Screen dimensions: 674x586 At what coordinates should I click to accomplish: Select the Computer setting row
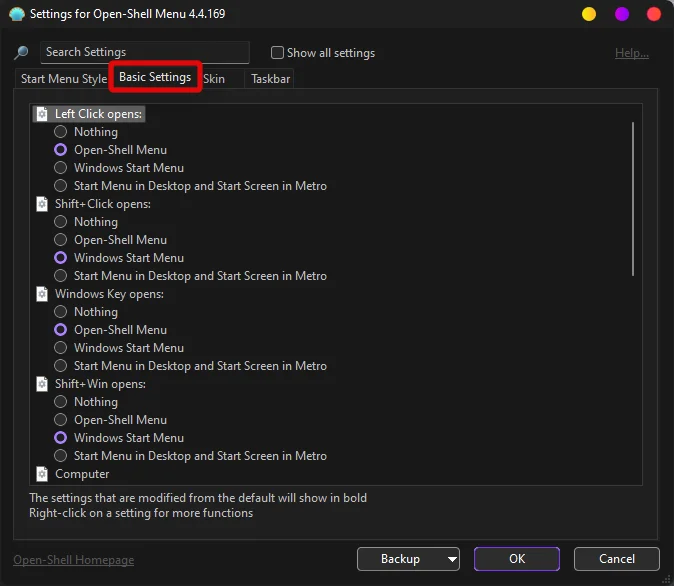72,474
